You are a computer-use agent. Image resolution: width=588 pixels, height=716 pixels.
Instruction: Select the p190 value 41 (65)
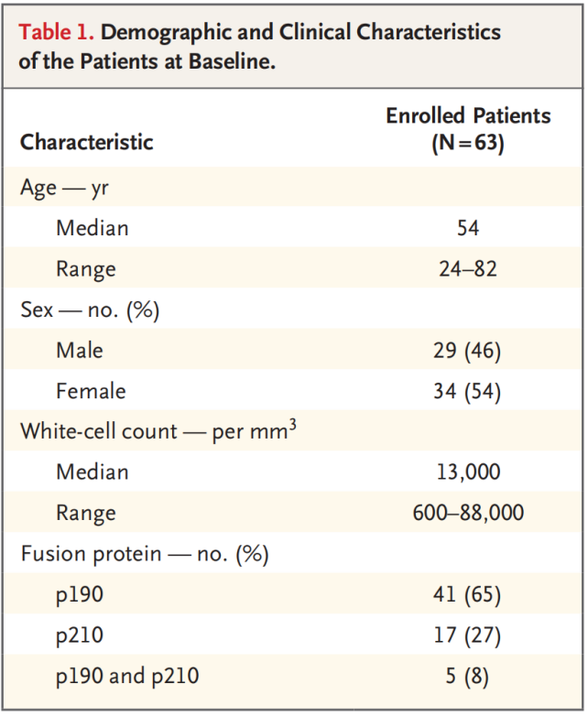pos(468,594)
